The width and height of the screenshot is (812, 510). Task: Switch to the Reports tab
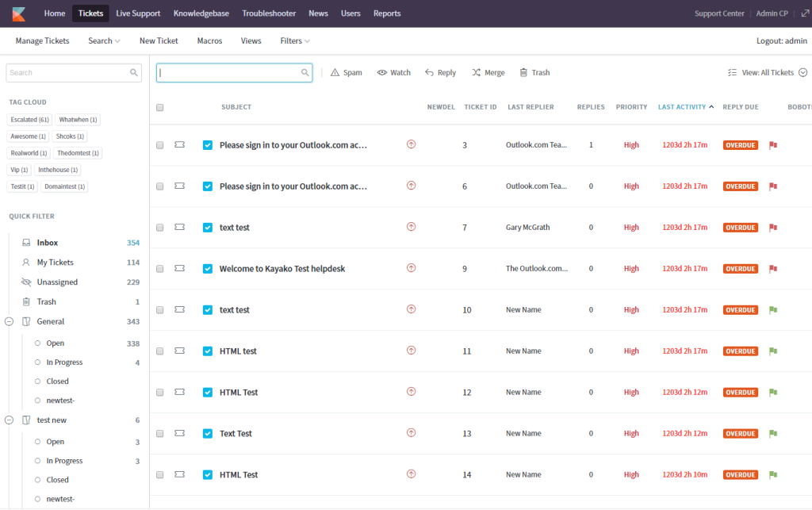387,13
